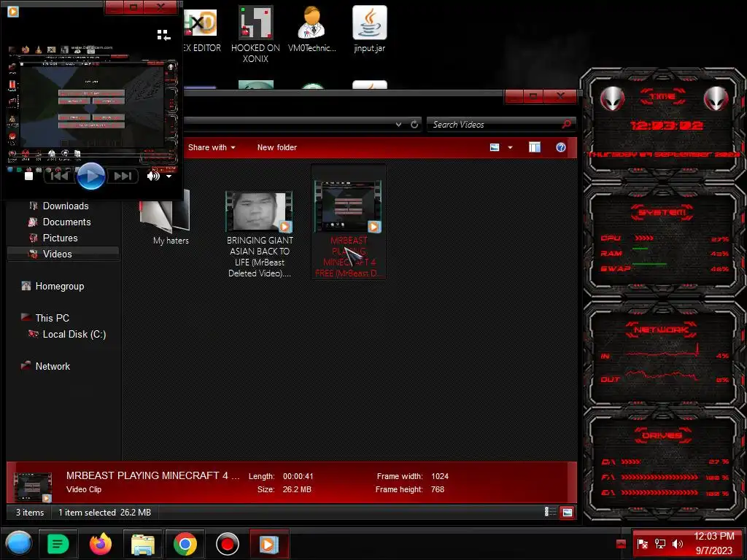This screenshot has width=747, height=560.
Task: Click Frame width value 1024
Action: click(440, 476)
